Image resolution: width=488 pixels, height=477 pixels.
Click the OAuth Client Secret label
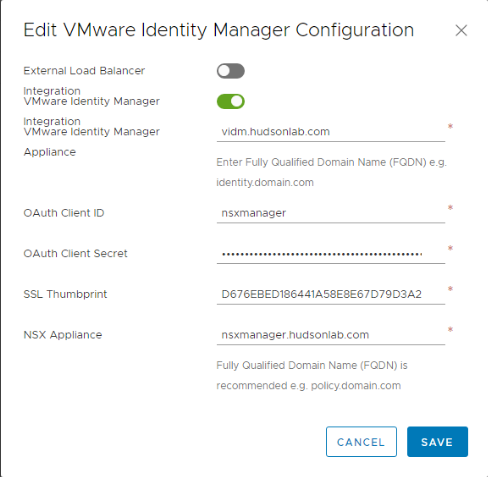75,253
